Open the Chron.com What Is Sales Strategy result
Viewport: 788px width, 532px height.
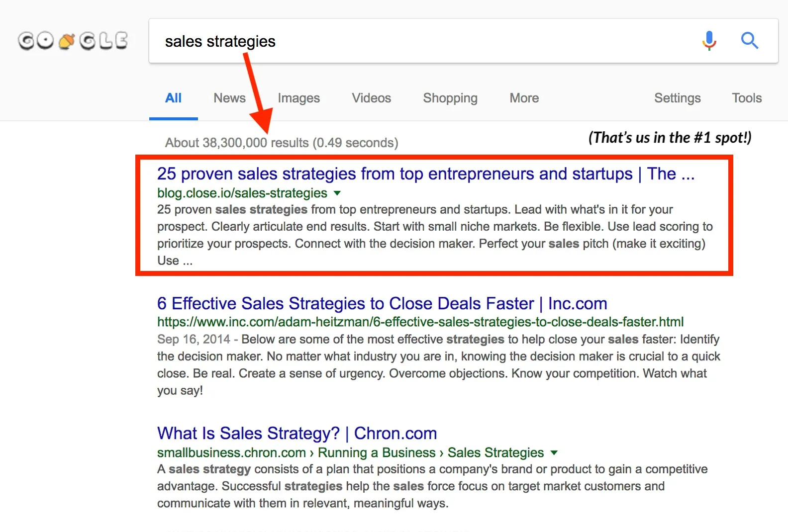(296, 433)
